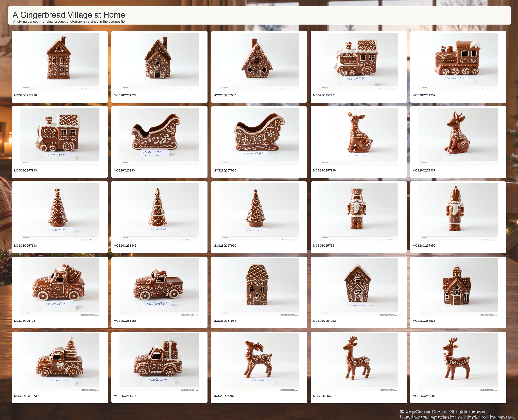
Task: Click the label text MCS26Q25X008
Action: (x=424, y=396)
